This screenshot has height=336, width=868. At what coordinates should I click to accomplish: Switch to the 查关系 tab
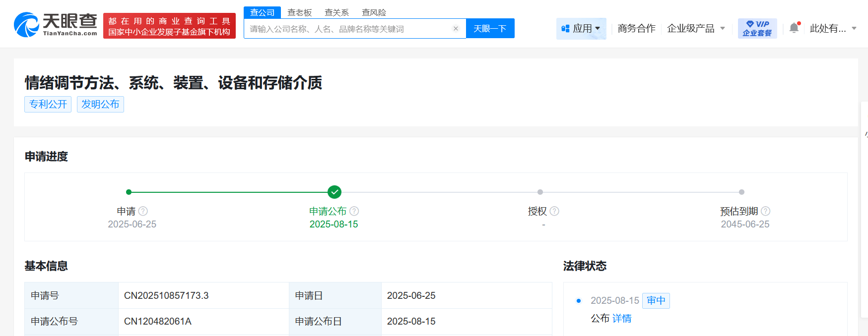336,12
